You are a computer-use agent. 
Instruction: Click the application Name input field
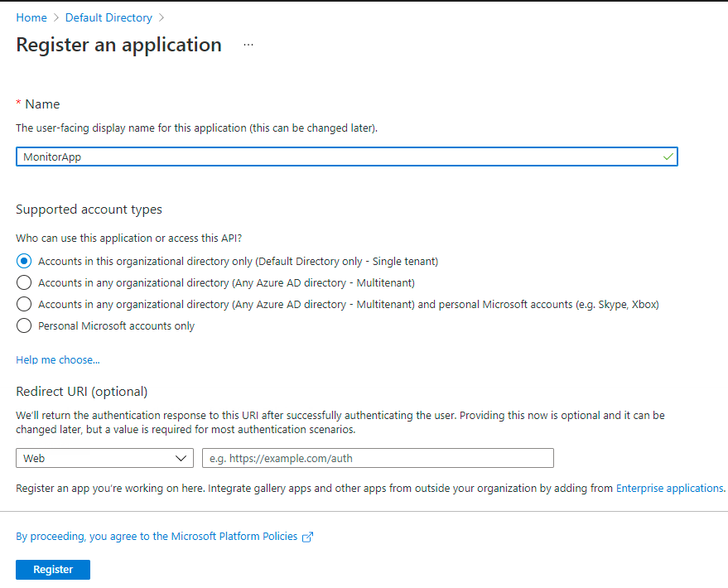pyautogui.click(x=347, y=157)
